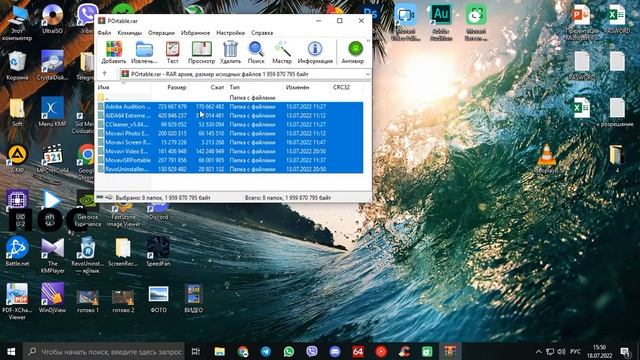Viewport: 640px width, 360px height.
Task: Expand the archive path dropdown
Action: (x=367, y=74)
